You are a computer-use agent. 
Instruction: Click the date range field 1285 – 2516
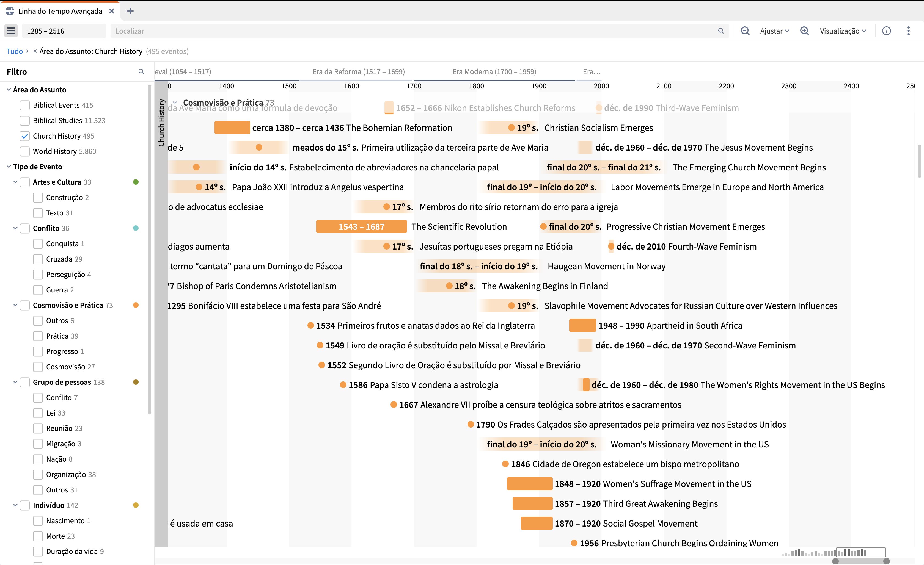click(64, 31)
